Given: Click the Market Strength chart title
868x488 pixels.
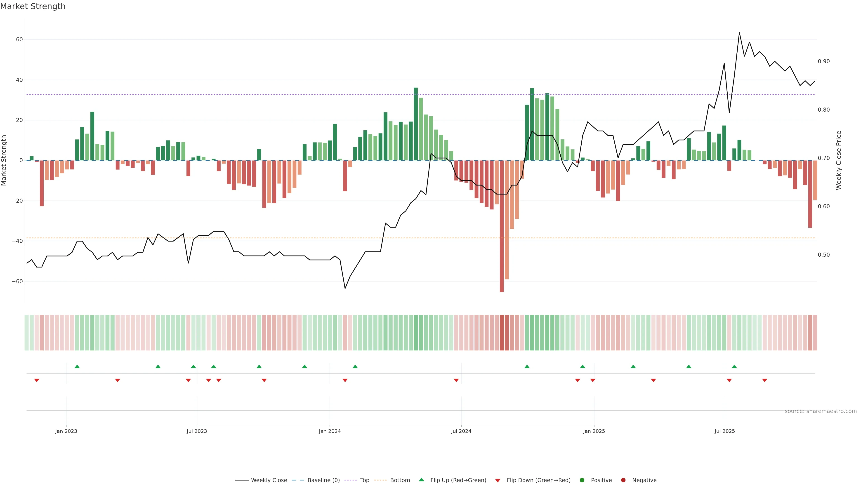Looking at the screenshot, I should click(33, 6).
